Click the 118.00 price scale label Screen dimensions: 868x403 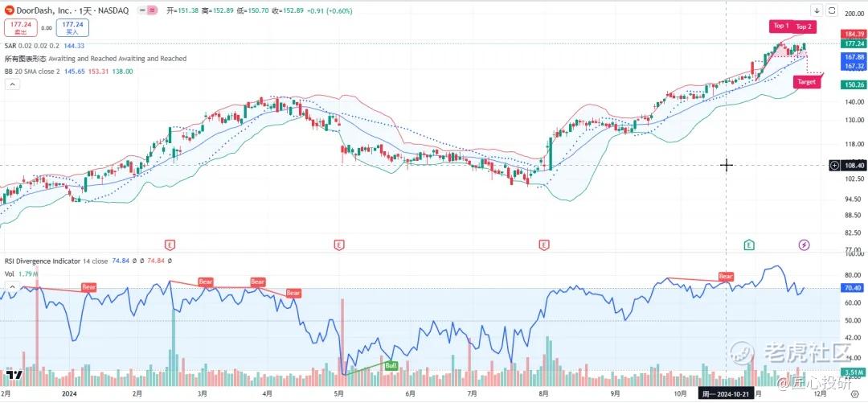854,146
